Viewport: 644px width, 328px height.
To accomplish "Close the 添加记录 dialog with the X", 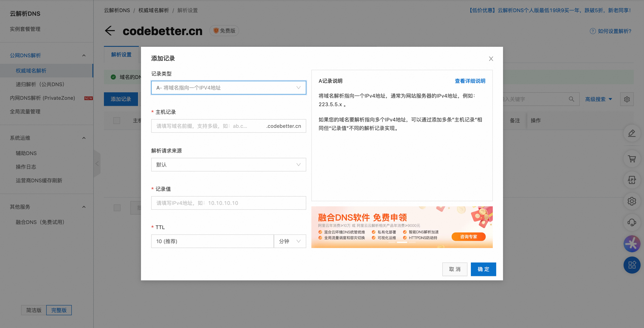I will tap(491, 59).
